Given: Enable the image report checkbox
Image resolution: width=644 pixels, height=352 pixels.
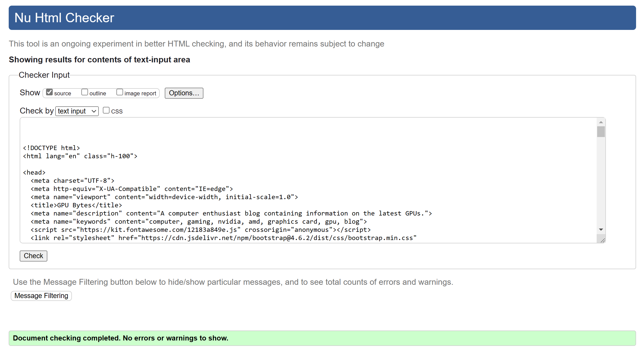Looking at the screenshot, I should [x=119, y=92].
